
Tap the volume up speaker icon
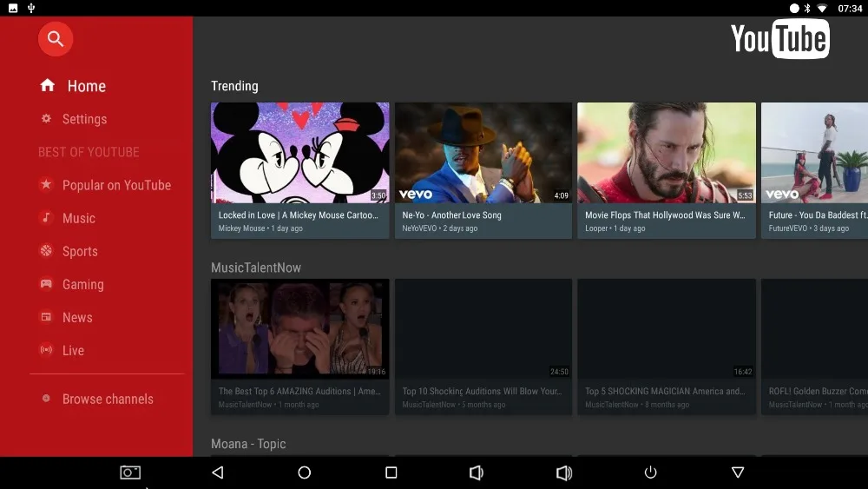(x=564, y=472)
